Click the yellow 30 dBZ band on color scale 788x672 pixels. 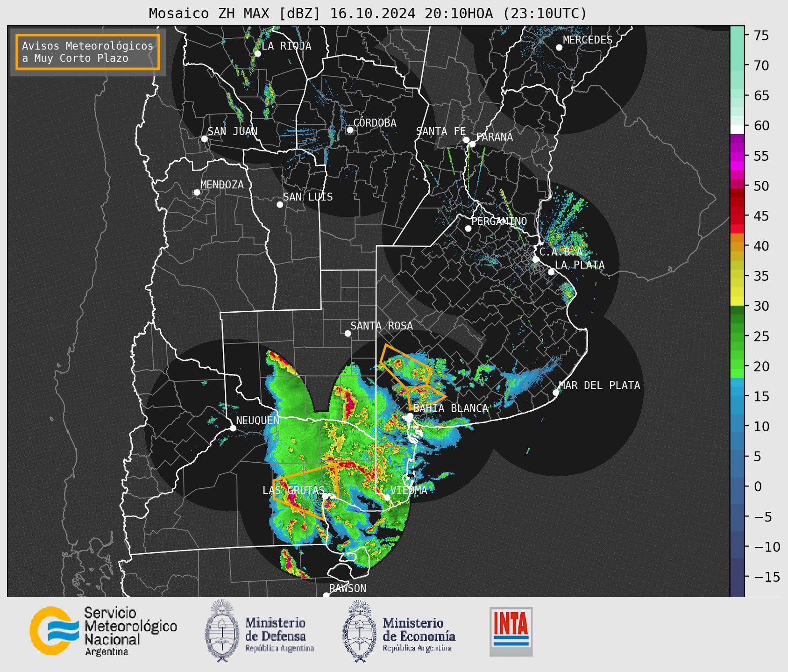coord(737,302)
